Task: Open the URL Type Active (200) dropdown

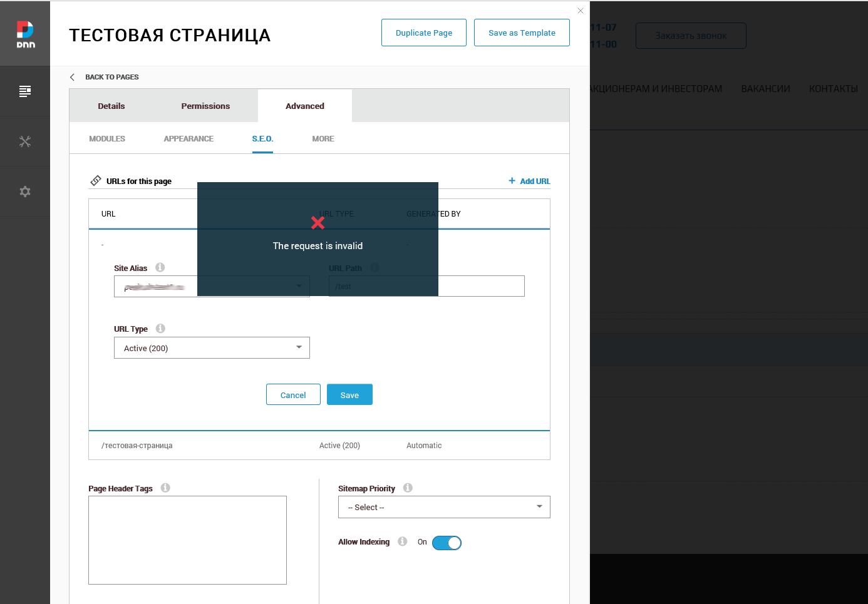Action: point(212,348)
